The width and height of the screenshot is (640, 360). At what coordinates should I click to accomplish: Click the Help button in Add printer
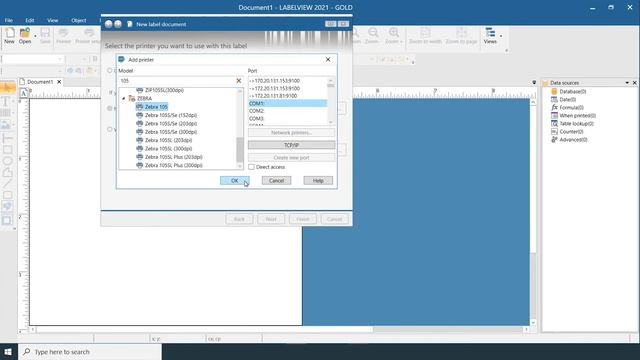tap(318, 180)
